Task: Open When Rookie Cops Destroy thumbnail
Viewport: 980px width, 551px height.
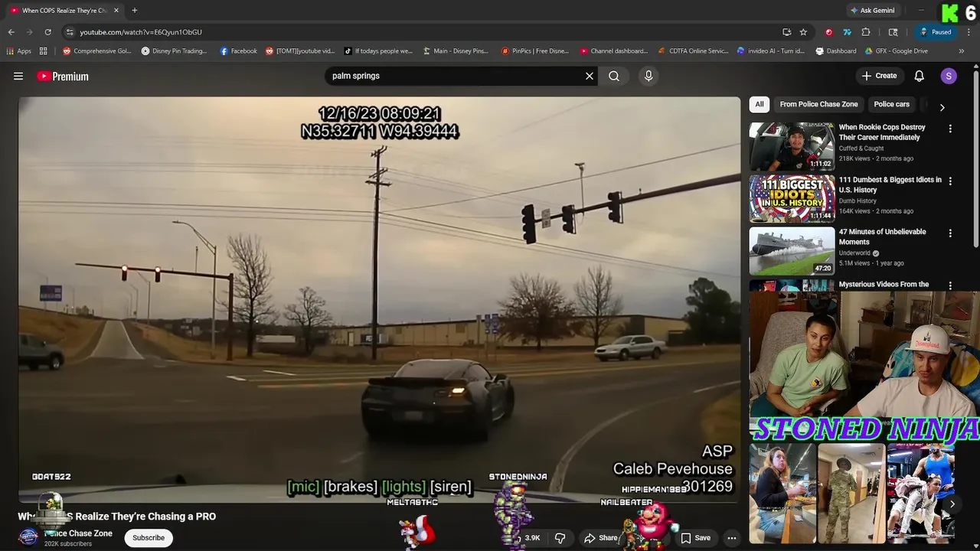Action: [x=792, y=146]
